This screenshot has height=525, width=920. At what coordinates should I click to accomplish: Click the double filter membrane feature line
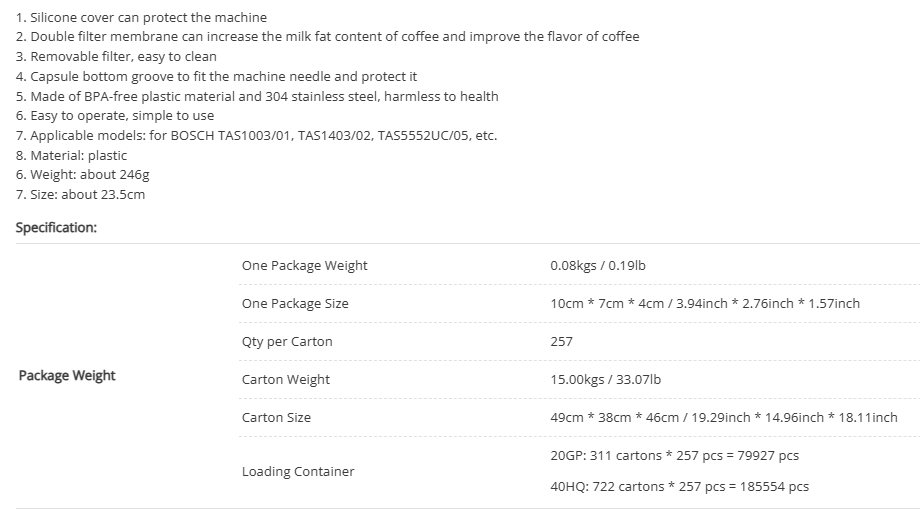pyautogui.click(x=327, y=37)
